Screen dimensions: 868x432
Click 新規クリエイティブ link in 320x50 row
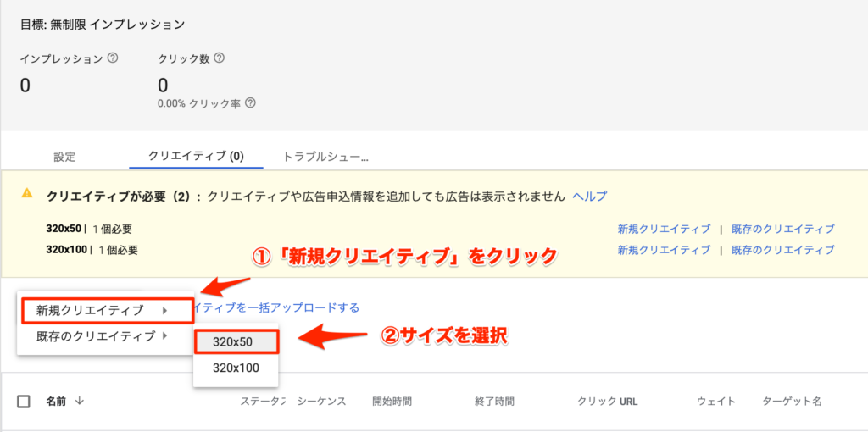coord(664,229)
